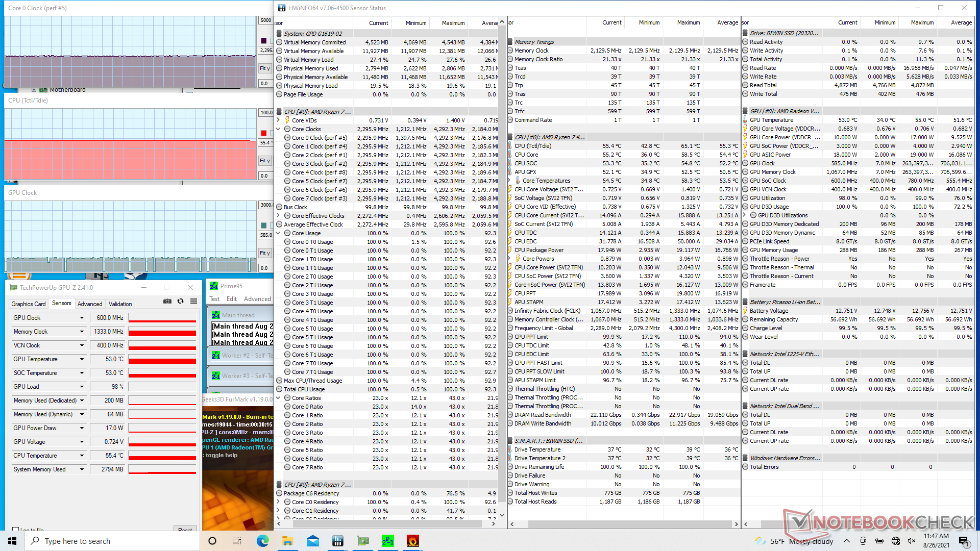This screenshot has height=551, width=980.
Task: Click Fit y on the CPU Tctl/Tdie graph
Action: point(265,161)
